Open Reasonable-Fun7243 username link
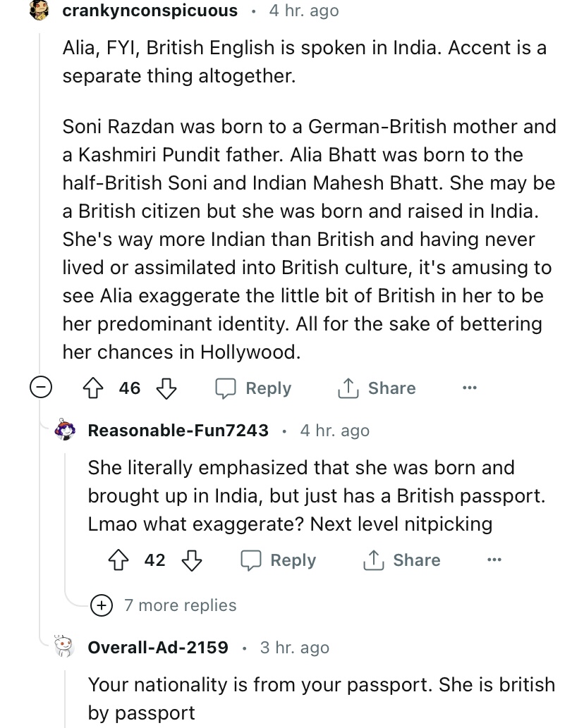The height and width of the screenshot is (728, 584). tap(178, 430)
